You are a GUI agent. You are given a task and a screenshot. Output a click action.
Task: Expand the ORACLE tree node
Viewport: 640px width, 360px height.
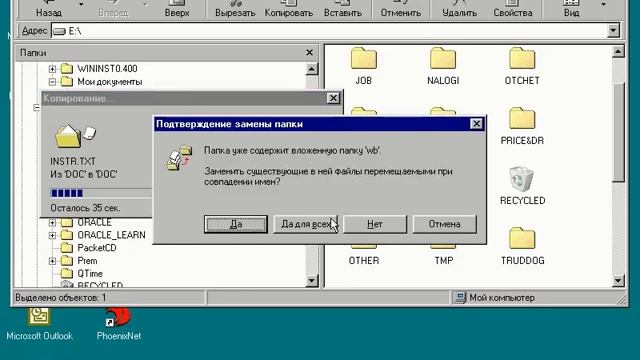52,223
